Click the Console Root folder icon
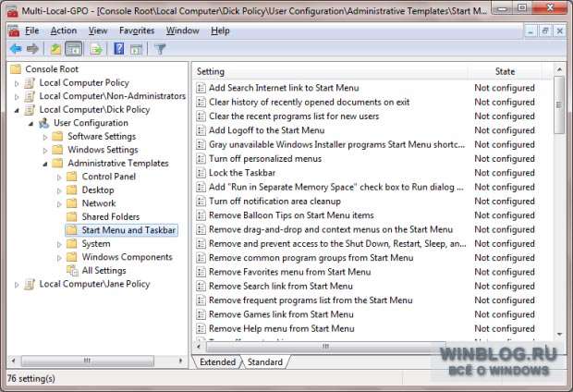 point(16,69)
